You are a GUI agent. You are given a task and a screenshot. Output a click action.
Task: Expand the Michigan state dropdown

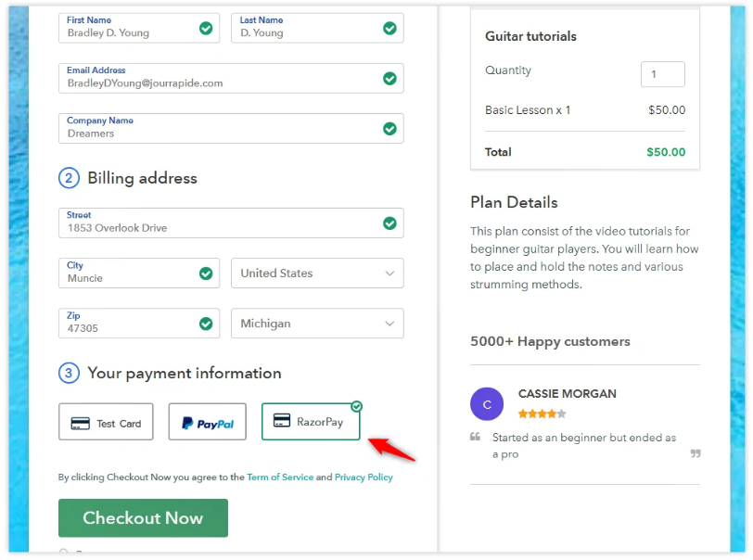(317, 324)
